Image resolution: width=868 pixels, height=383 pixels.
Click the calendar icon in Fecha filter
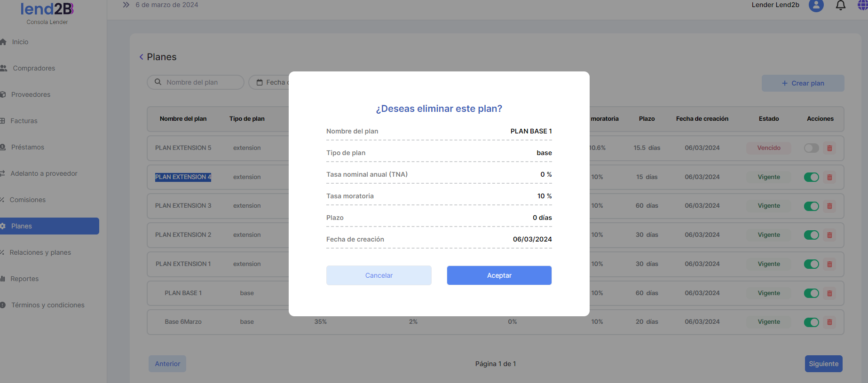(x=260, y=83)
